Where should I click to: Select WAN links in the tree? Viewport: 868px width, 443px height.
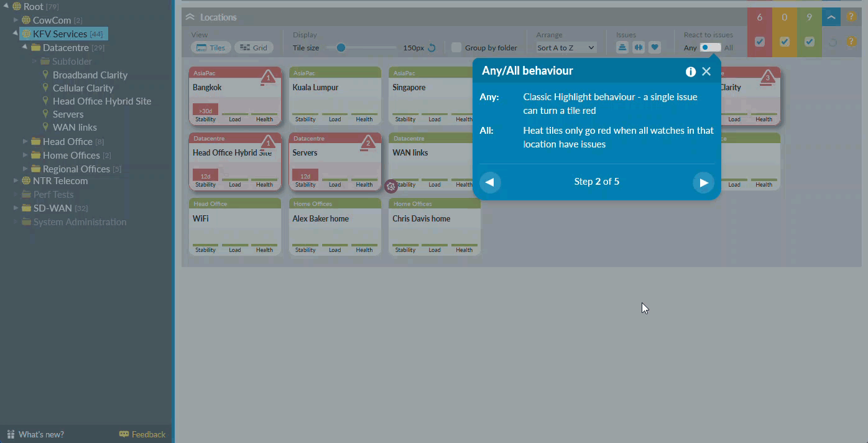pos(75,128)
